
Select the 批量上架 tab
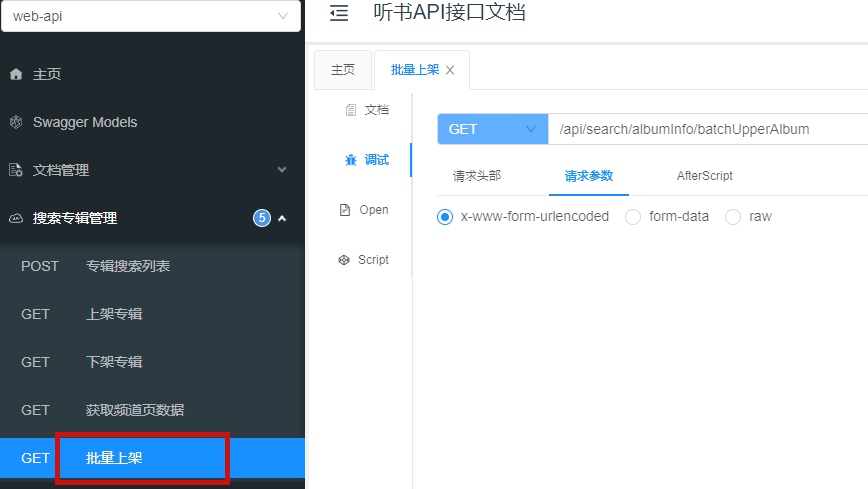[415, 70]
